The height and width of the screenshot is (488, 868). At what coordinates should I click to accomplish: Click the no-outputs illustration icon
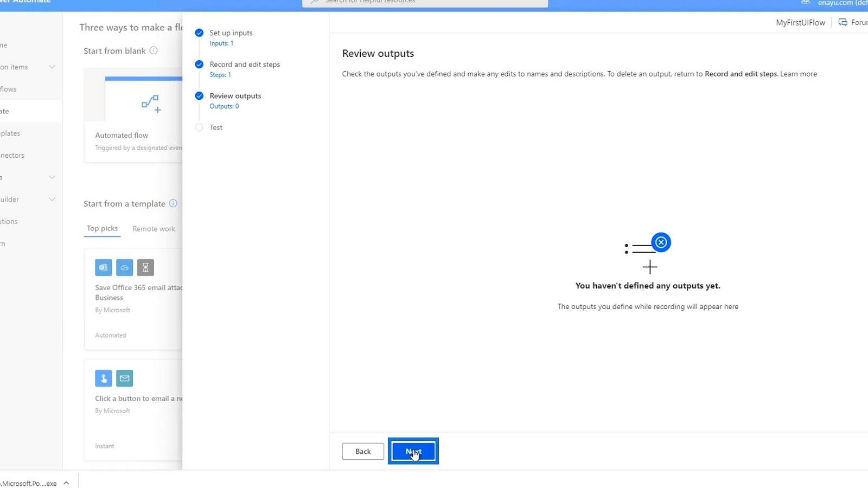pos(648,253)
